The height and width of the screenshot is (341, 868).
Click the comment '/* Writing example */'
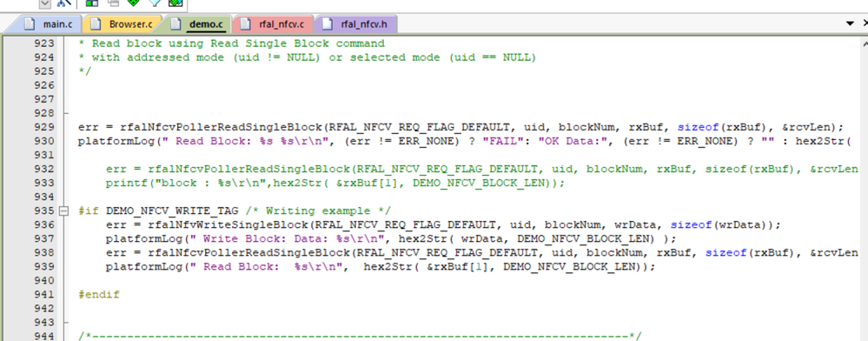tap(318, 211)
